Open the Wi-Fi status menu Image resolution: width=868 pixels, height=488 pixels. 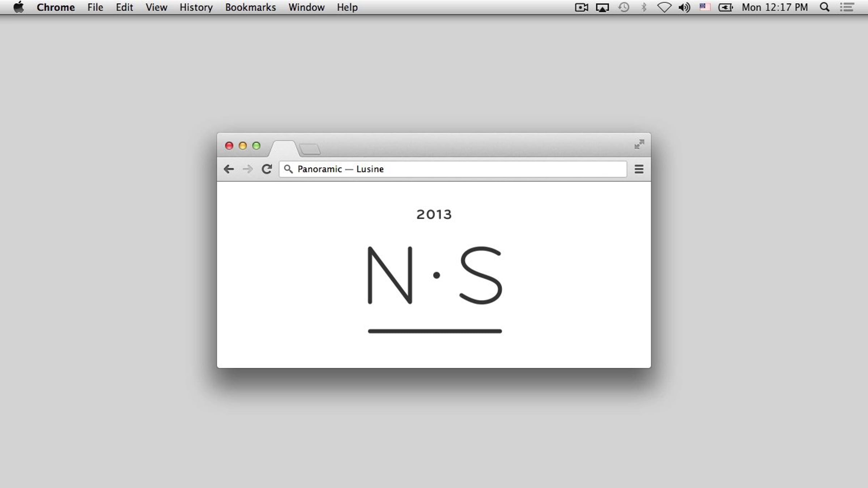664,7
